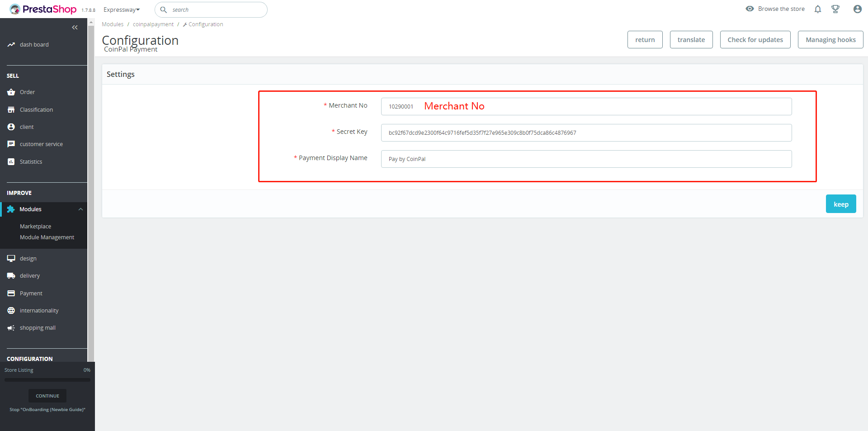Image resolution: width=868 pixels, height=431 pixels.
Task: Click the delivery truck icon
Action: pyautogui.click(x=11, y=276)
